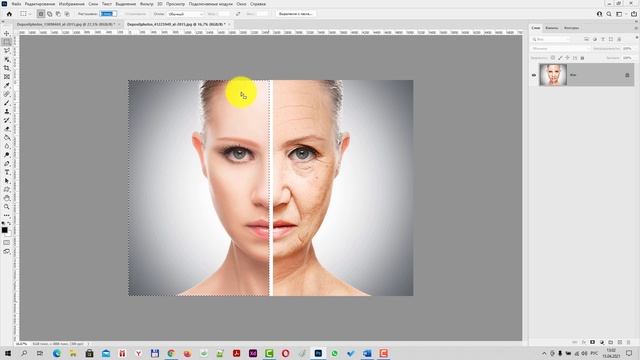Open the File menu
Screen dimensions: 640x360
[16, 4]
